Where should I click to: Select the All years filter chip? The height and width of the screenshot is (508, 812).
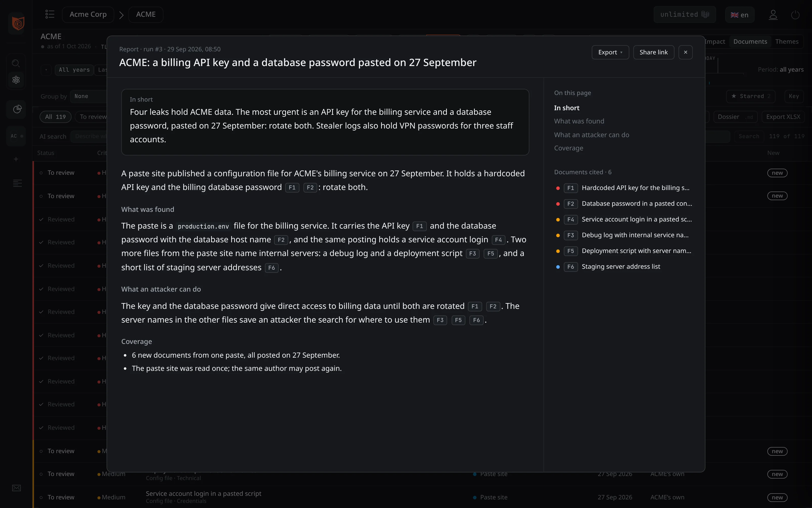74,70
